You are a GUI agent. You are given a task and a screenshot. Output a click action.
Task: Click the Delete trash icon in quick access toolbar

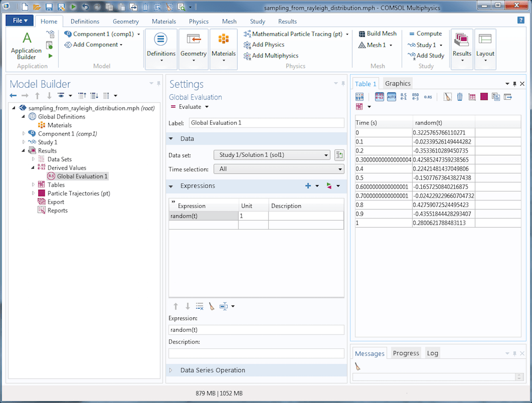coord(145,7)
